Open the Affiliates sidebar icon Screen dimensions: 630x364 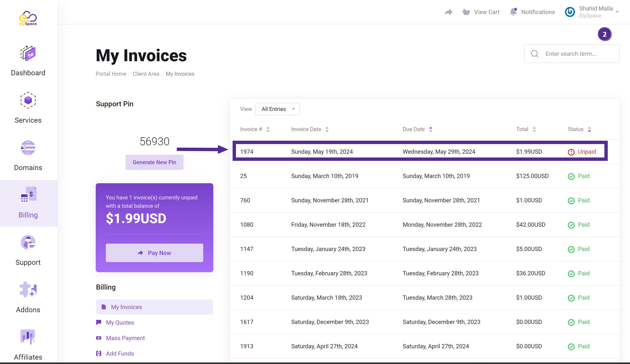tap(28, 337)
